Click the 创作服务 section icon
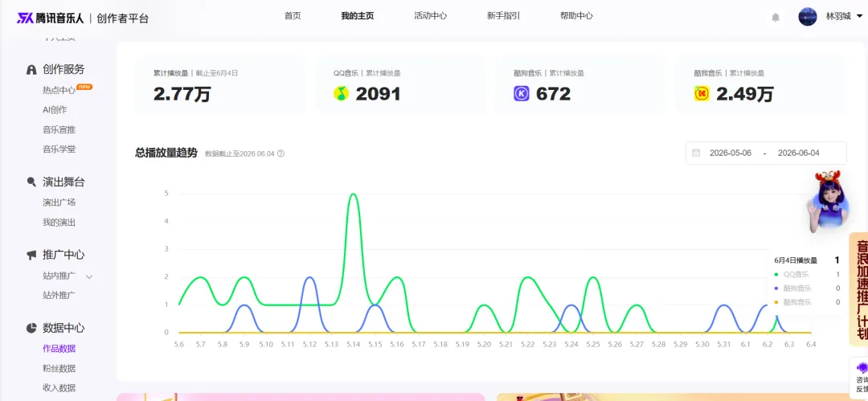 [31, 70]
